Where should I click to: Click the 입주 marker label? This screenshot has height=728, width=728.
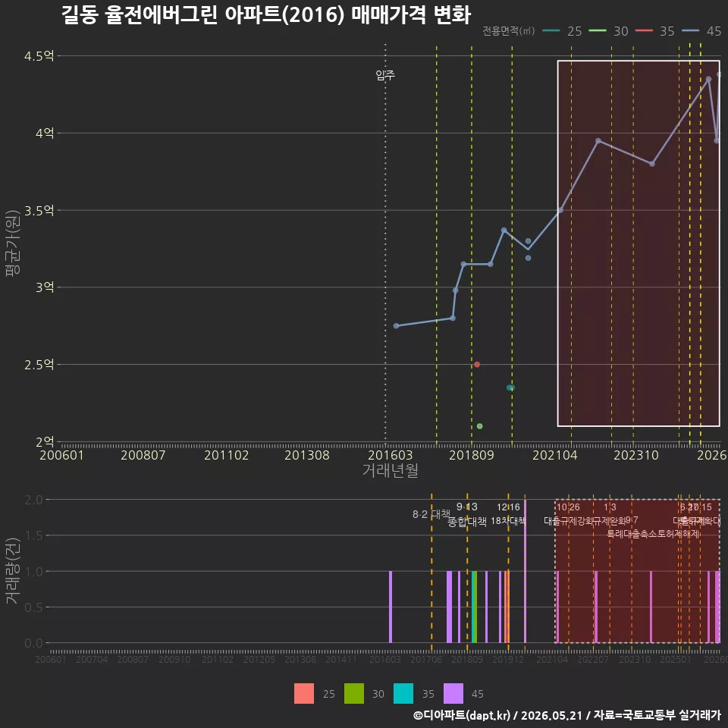385,75
